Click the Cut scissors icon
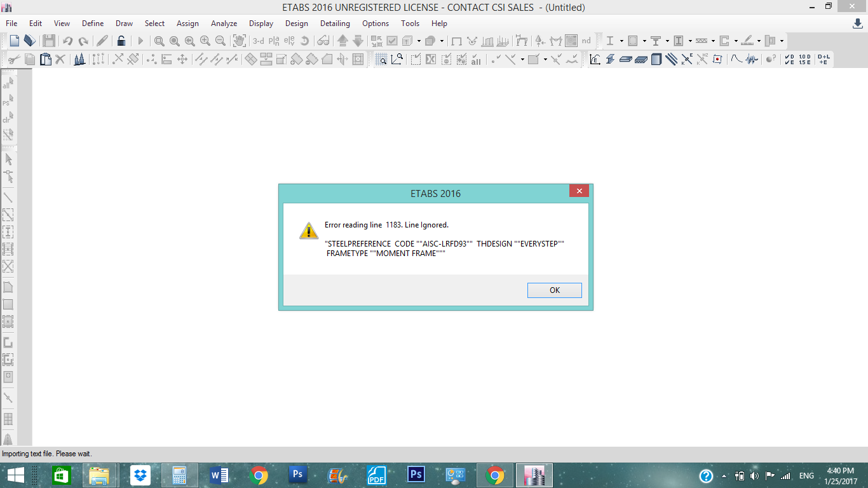Image resolution: width=868 pixels, height=488 pixels. click(13, 59)
